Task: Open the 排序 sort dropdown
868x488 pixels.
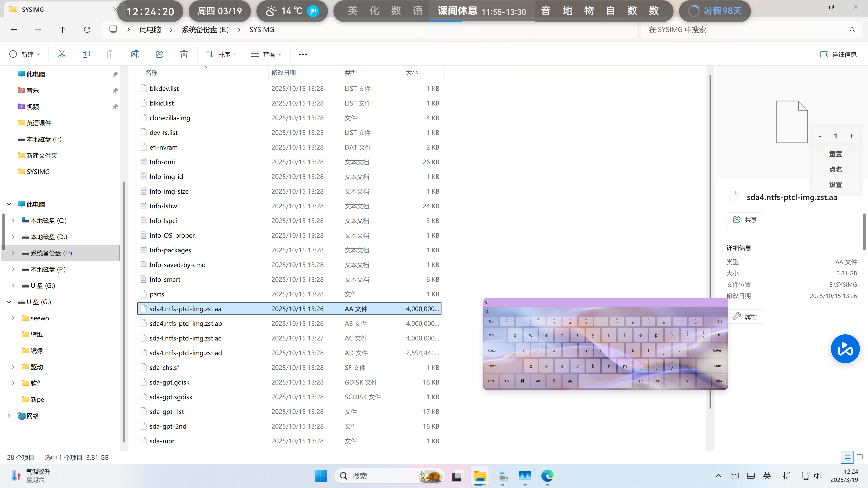Action: 221,54
